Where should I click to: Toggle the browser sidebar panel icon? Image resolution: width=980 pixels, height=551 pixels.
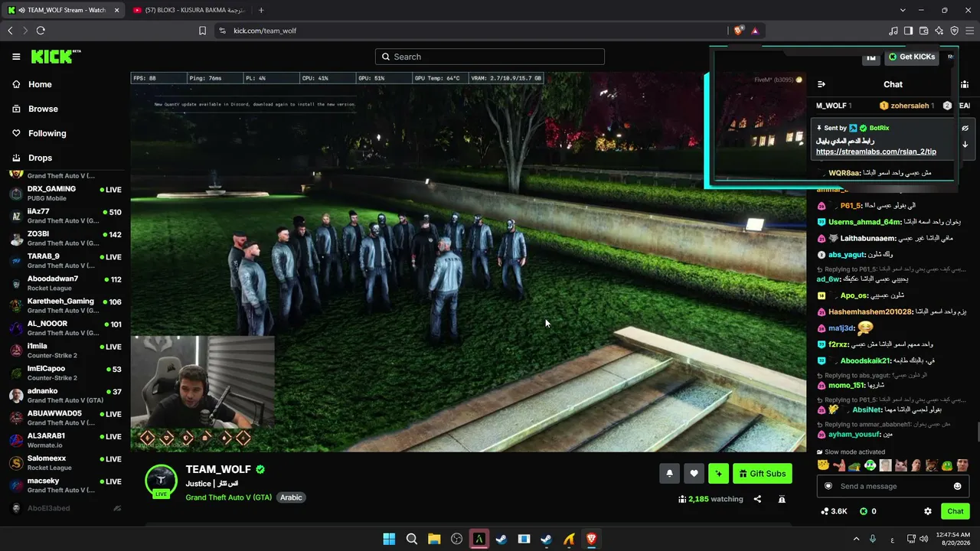pyautogui.click(x=909, y=31)
